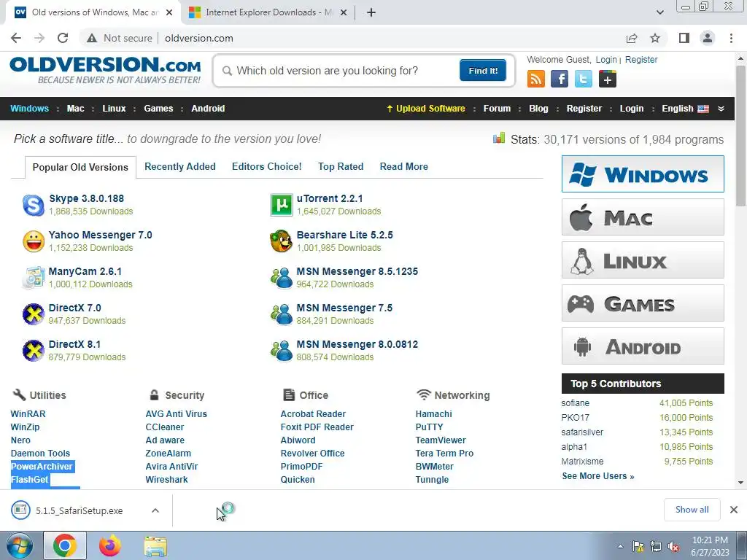Click the volume icon in system tray
The width and height of the screenshot is (747, 560).
pos(673,547)
